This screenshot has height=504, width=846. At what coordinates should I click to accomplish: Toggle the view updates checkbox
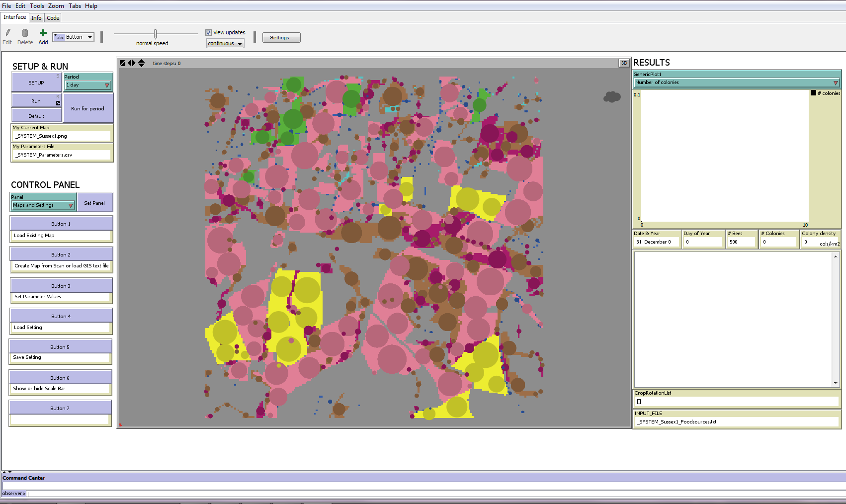[209, 32]
